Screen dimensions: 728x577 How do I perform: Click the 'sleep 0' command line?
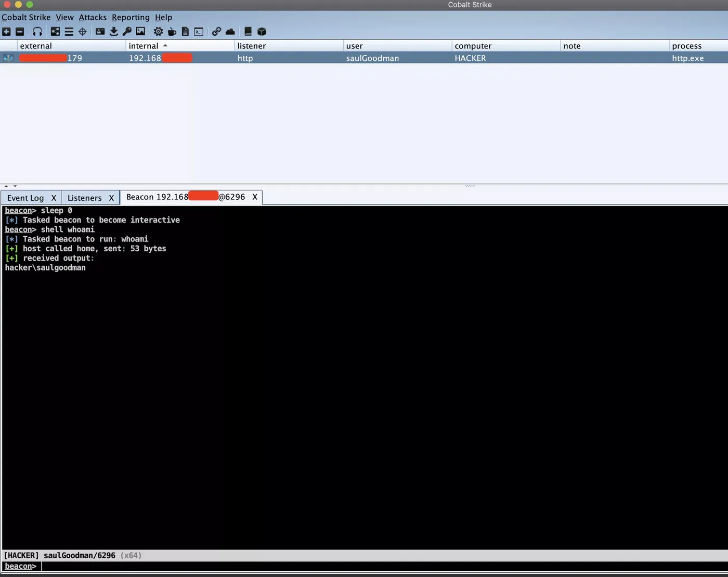point(38,210)
